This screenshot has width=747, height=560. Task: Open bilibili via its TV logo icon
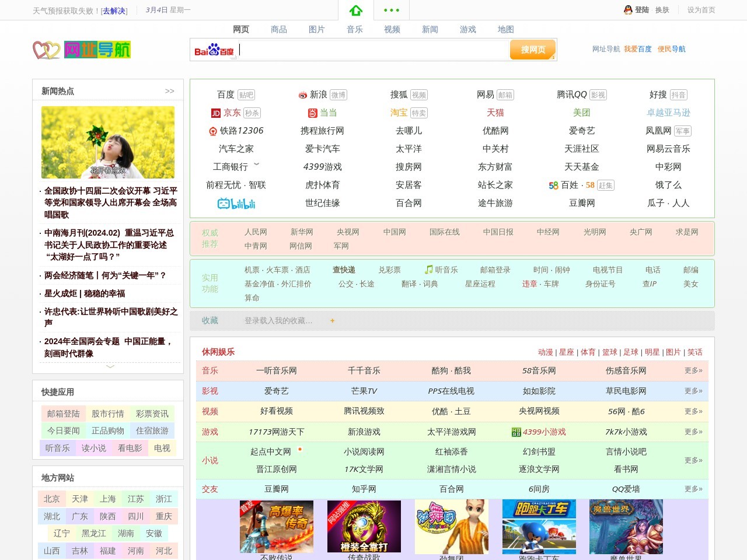click(x=222, y=202)
